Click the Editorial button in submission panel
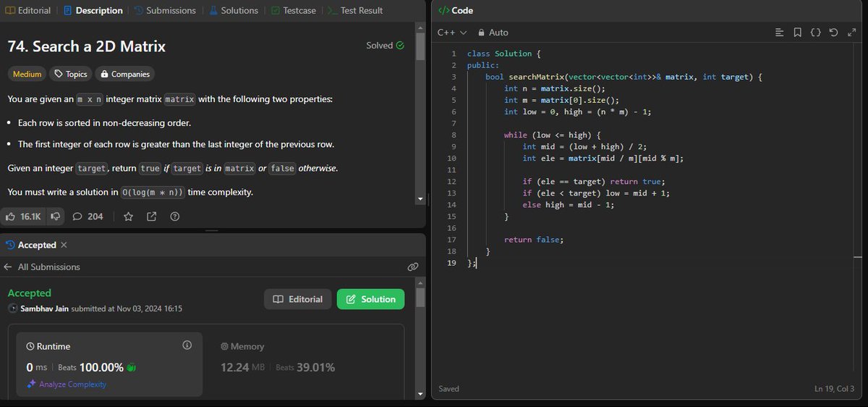868x407 pixels. [x=298, y=299]
